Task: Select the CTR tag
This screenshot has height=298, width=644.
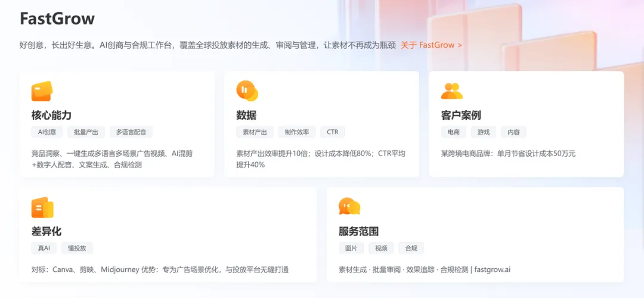Action: (x=333, y=132)
